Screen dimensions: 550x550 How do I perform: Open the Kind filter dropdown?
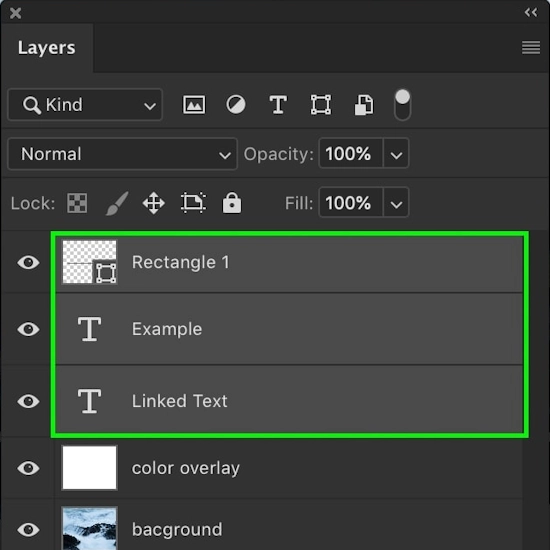pyautogui.click(x=85, y=105)
